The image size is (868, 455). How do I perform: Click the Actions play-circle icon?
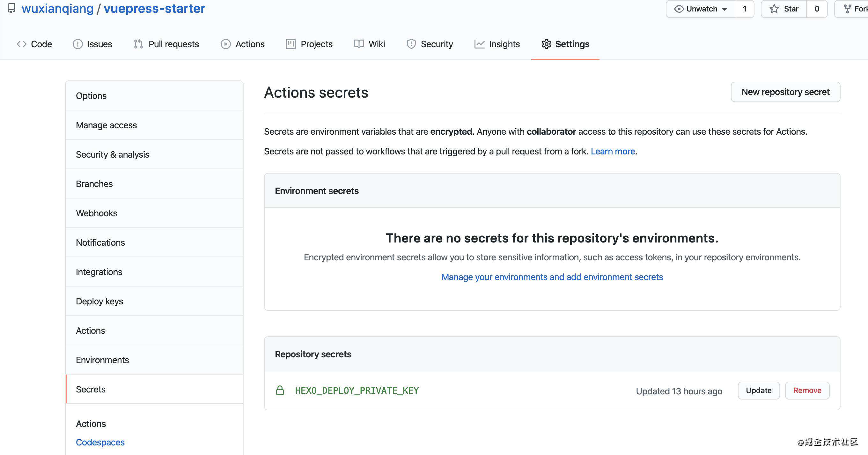click(225, 44)
